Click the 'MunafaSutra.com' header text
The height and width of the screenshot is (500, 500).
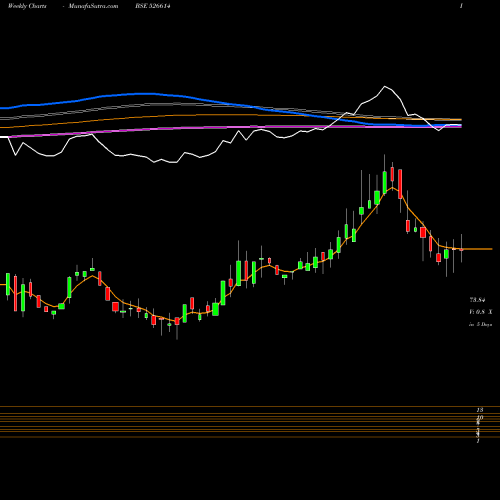[x=93, y=6]
